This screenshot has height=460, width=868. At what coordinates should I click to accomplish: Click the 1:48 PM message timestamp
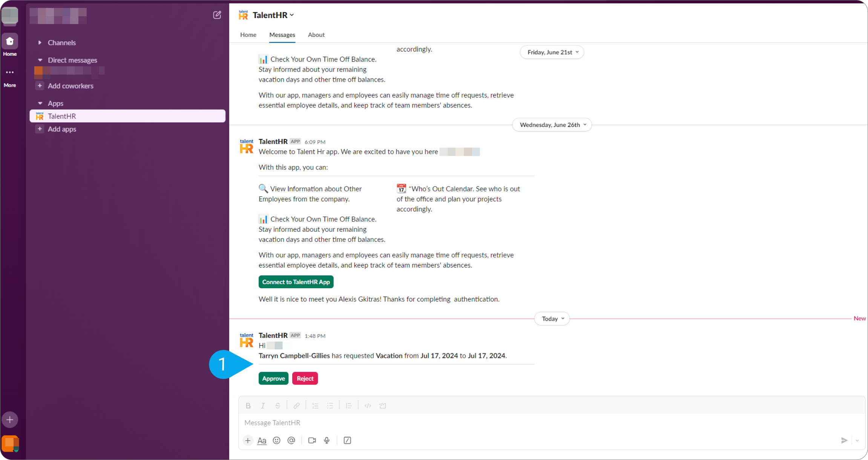pos(315,336)
